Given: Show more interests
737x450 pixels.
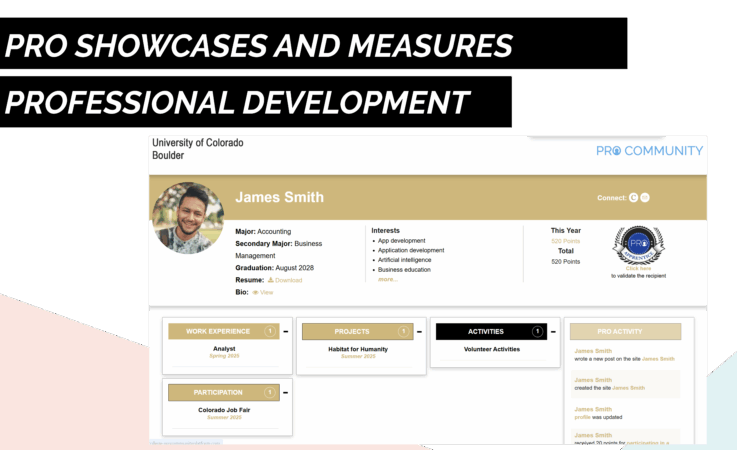Looking at the screenshot, I should [x=387, y=279].
